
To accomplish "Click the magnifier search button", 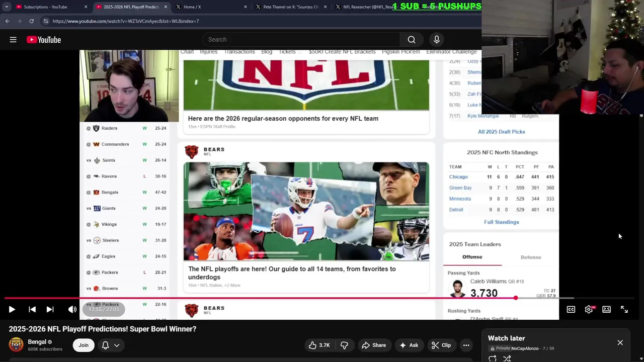I will [x=412, y=40].
